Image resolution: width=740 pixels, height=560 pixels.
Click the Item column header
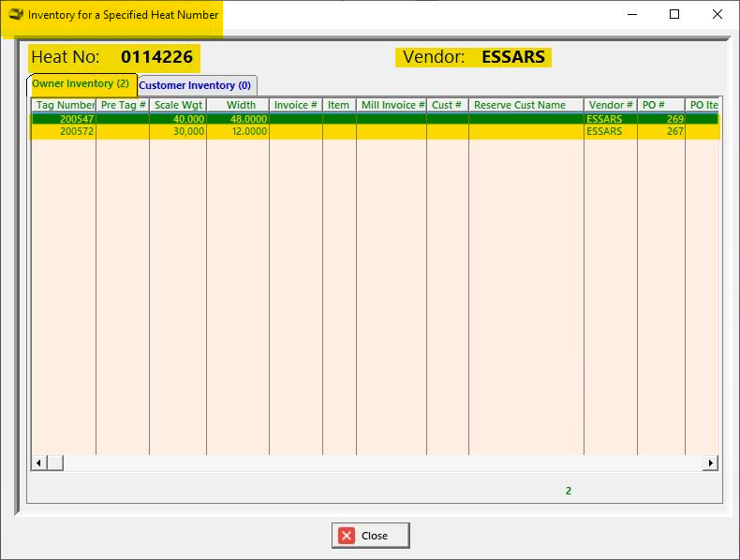[339, 105]
